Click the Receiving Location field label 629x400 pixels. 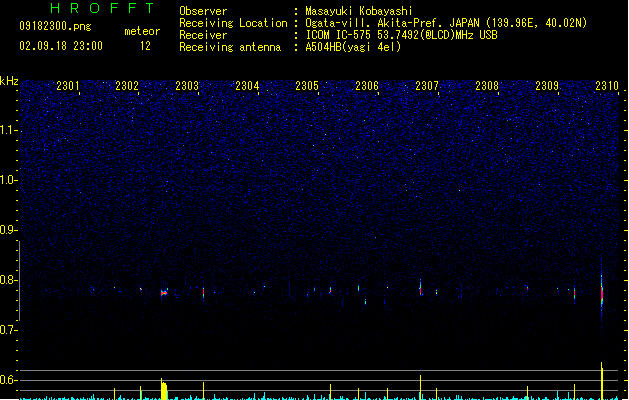tap(233, 23)
